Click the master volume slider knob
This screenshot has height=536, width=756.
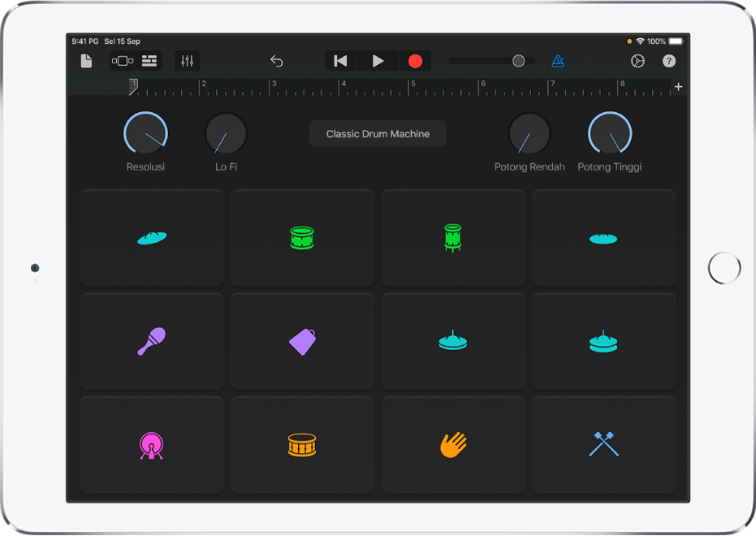click(x=518, y=61)
